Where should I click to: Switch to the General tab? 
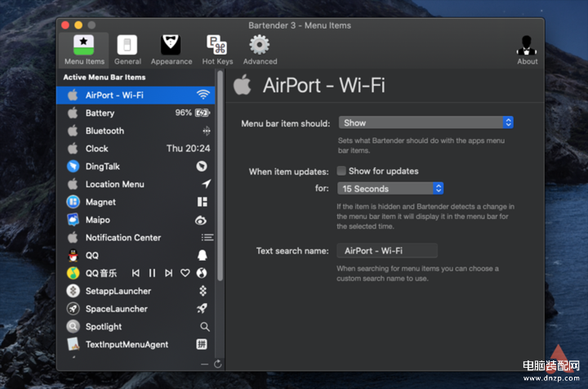pyautogui.click(x=127, y=51)
